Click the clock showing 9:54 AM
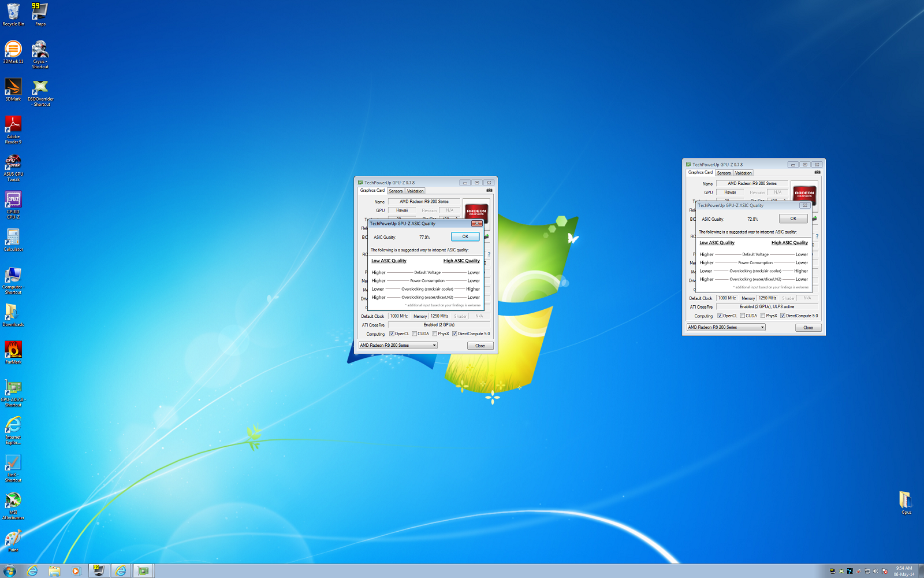The height and width of the screenshot is (578, 924). click(x=904, y=571)
